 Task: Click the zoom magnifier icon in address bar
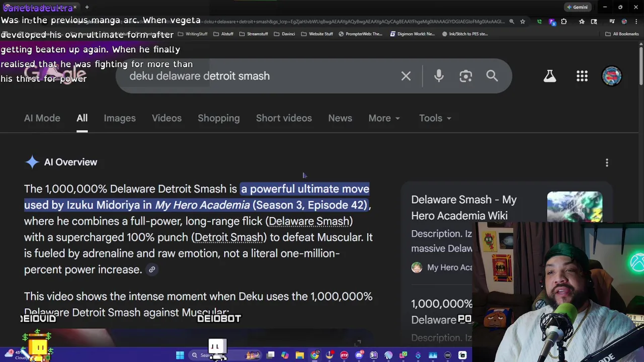pos(512,22)
